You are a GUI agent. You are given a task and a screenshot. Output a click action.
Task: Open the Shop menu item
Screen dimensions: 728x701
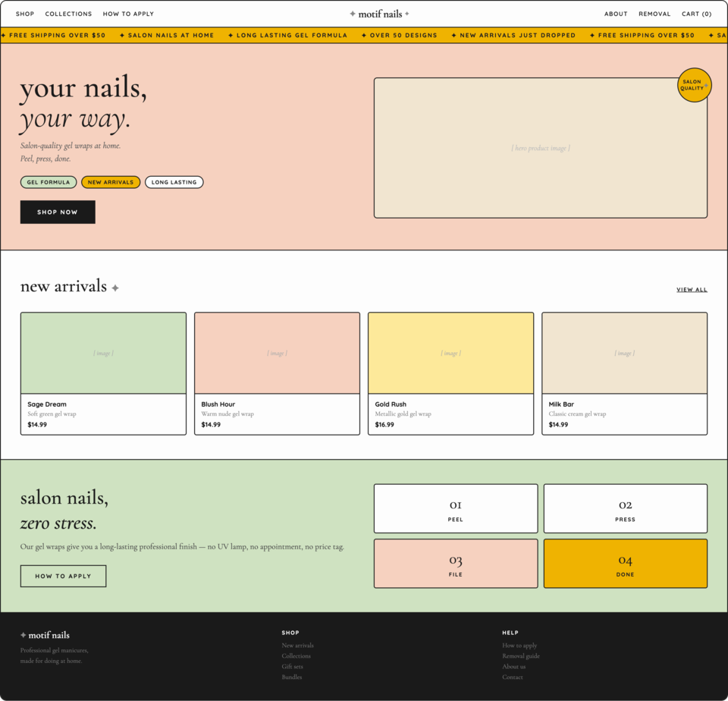[x=25, y=14]
